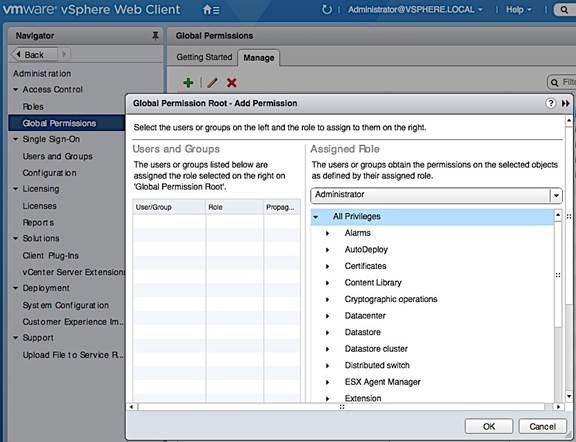Collapse the Solutions section
Screen dimensions: 576x442
click(x=15, y=238)
